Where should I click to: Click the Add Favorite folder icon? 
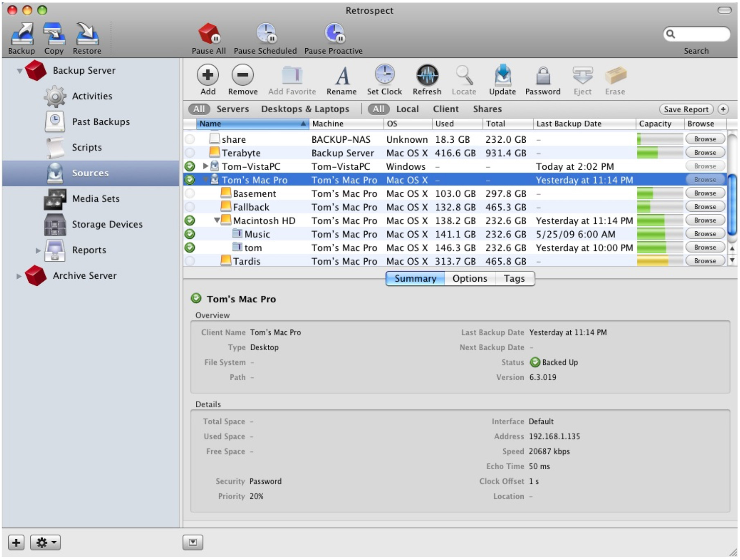click(x=292, y=75)
